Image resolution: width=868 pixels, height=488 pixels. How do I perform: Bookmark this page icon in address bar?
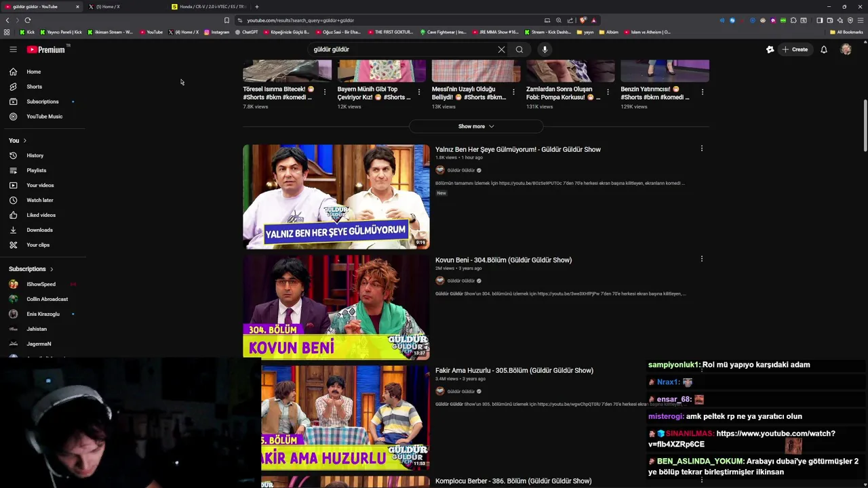tap(226, 20)
